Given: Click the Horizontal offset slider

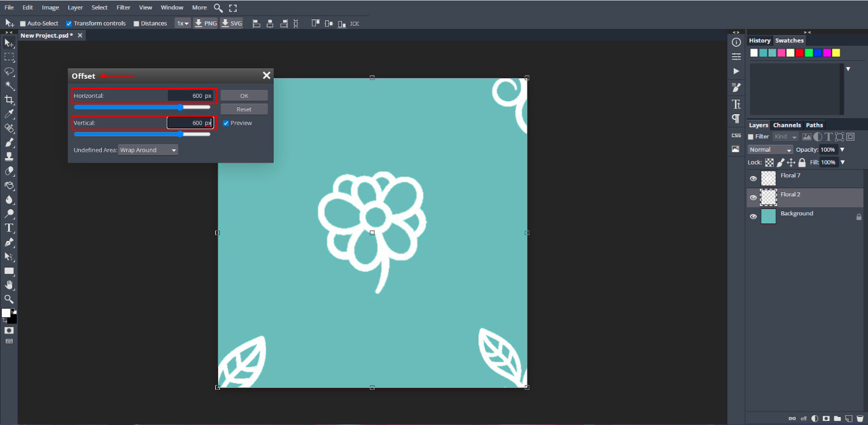Looking at the screenshot, I should point(142,107).
